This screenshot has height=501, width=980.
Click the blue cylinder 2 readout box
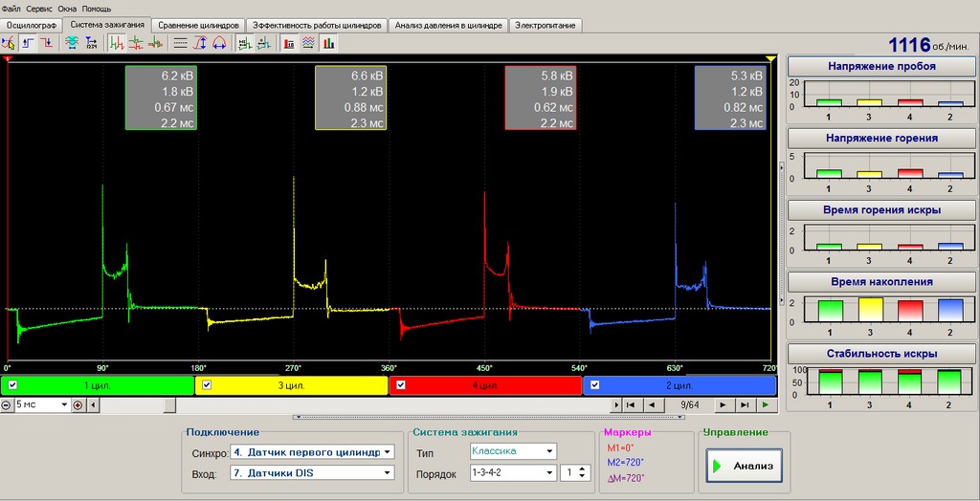point(730,98)
